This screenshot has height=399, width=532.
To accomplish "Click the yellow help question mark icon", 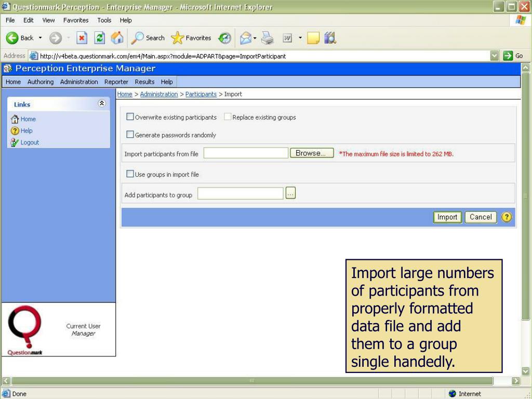I will (x=506, y=217).
